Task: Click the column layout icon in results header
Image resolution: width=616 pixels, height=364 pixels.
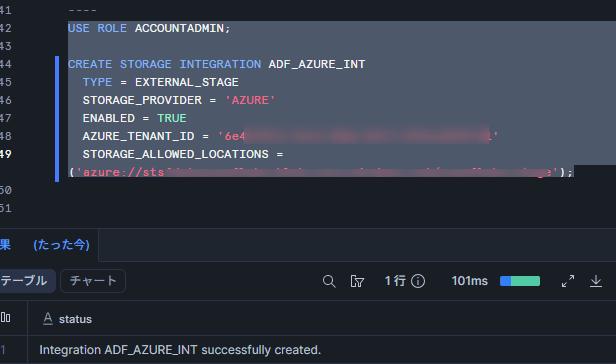Action: point(6,317)
